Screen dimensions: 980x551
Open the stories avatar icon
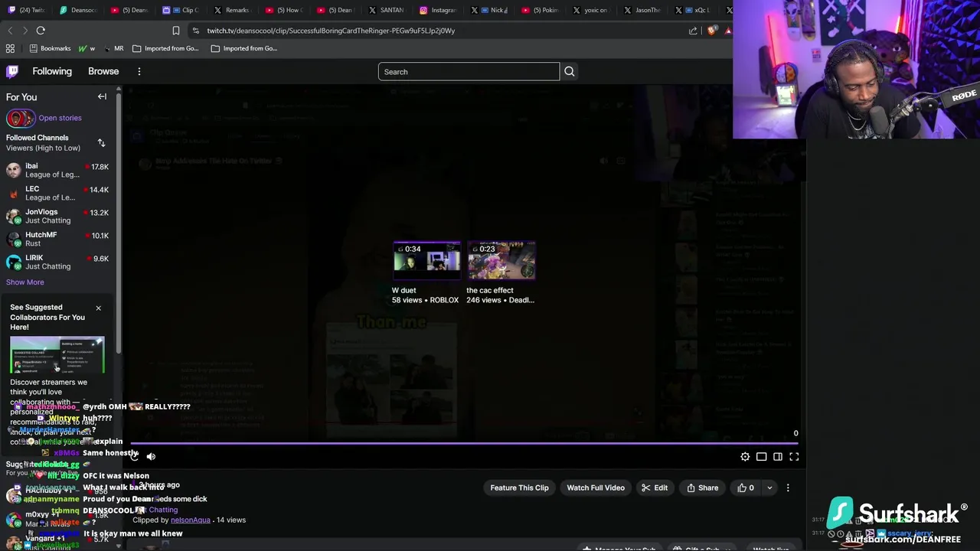pos(20,118)
